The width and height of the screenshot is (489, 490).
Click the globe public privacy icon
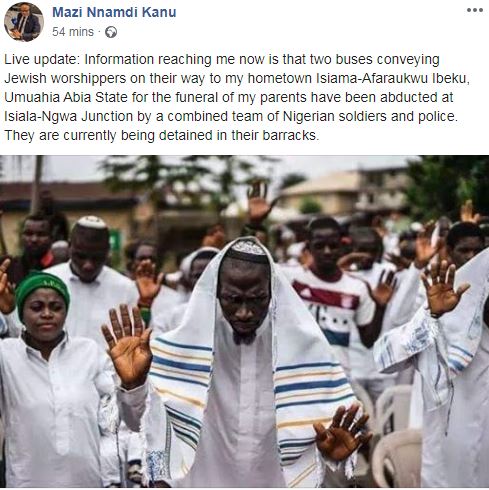click(111, 32)
